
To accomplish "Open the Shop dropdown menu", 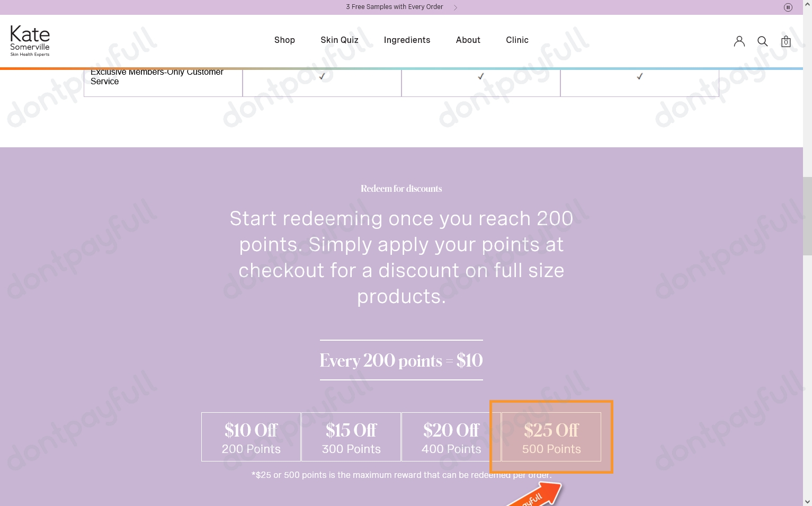I will click(284, 40).
